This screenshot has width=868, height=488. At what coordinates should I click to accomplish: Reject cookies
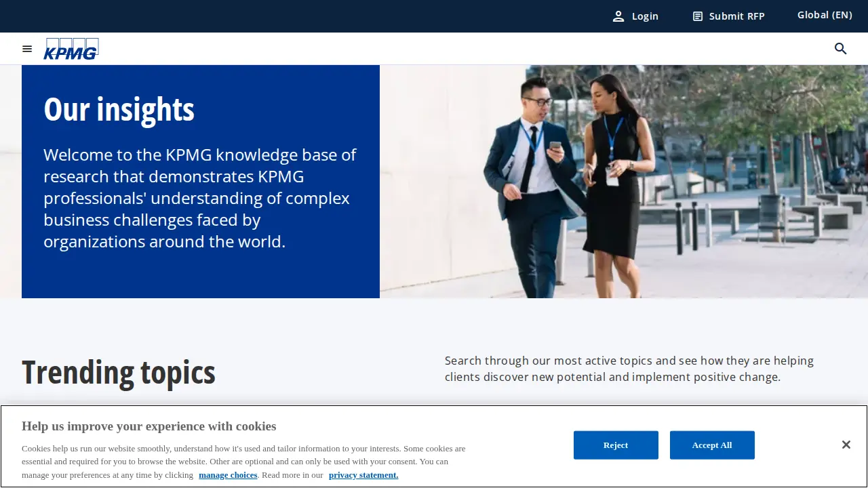pyautogui.click(x=616, y=445)
